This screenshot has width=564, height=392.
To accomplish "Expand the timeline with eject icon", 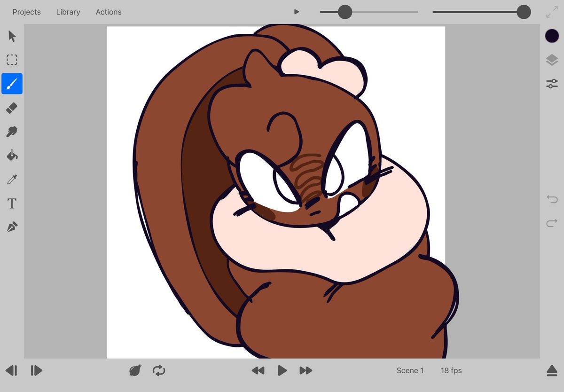I will (552, 370).
